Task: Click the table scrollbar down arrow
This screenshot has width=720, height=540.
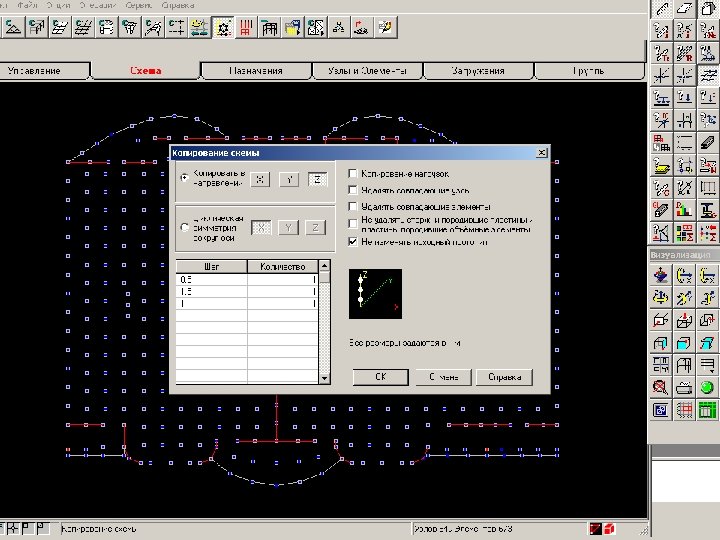Action: [x=324, y=378]
